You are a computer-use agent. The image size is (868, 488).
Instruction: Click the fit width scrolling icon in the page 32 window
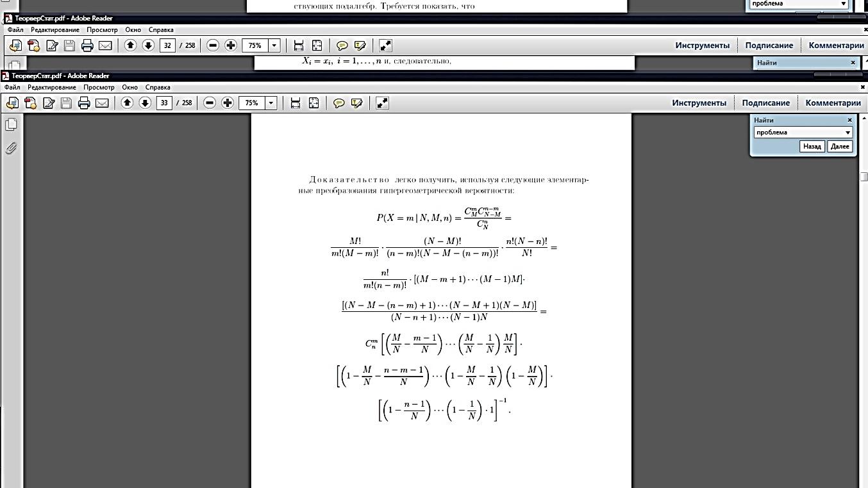(x=299, y=45)
